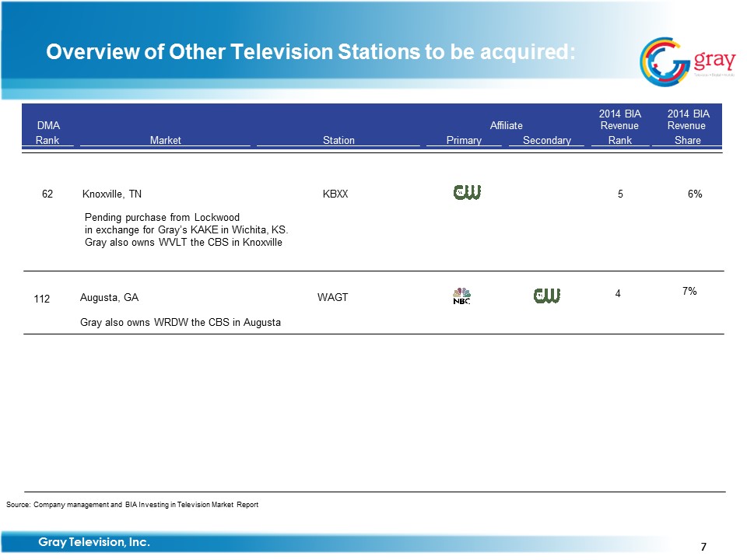
Task: Click the NBC peacock logo for WAGT
Action: (x=461, y=296)
